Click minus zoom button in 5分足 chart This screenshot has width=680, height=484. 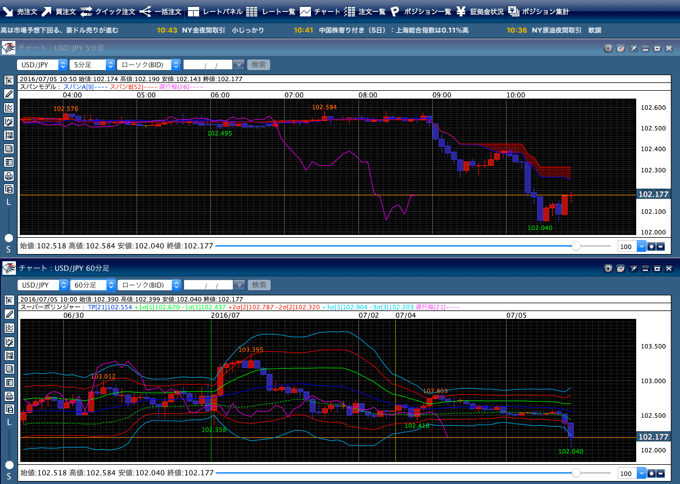click(x=660, y=246)
